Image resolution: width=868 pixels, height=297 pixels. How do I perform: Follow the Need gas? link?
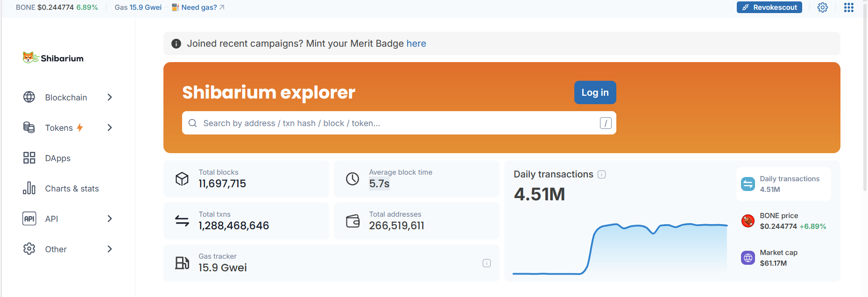click(198, 7)
